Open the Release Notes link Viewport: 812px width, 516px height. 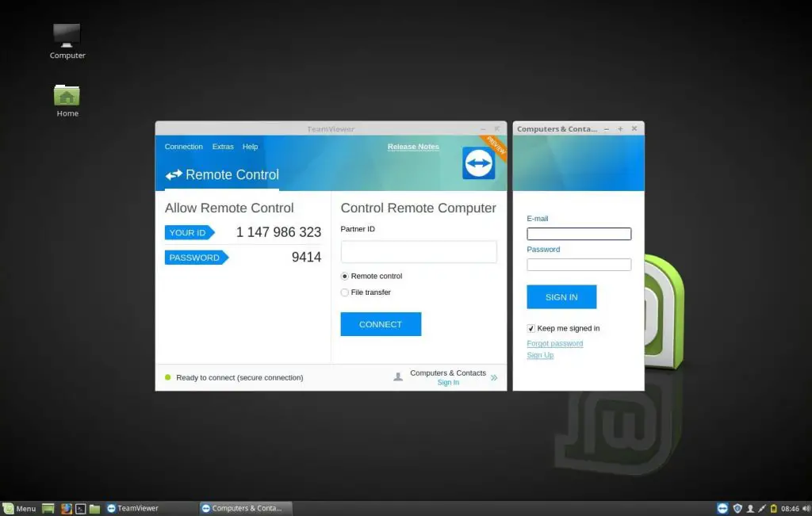pos(413,147)
